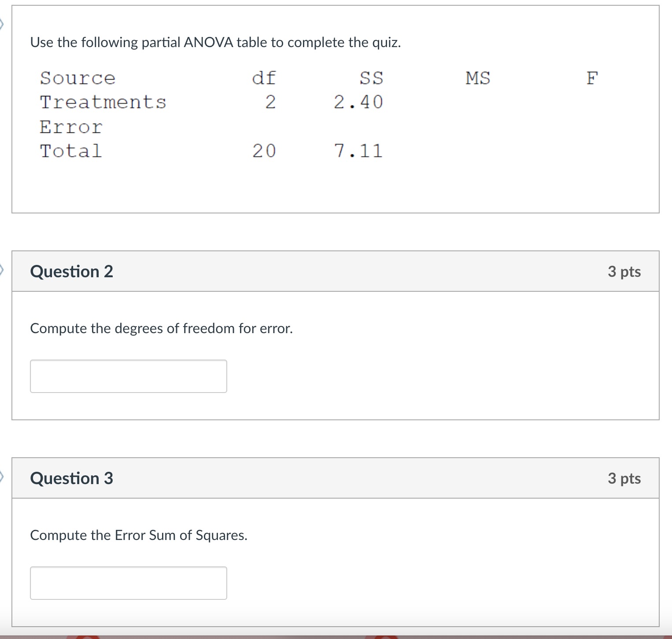Click the Total row value 7.11
The width and height of the screenshot is (672, 639).
point(358,151)
